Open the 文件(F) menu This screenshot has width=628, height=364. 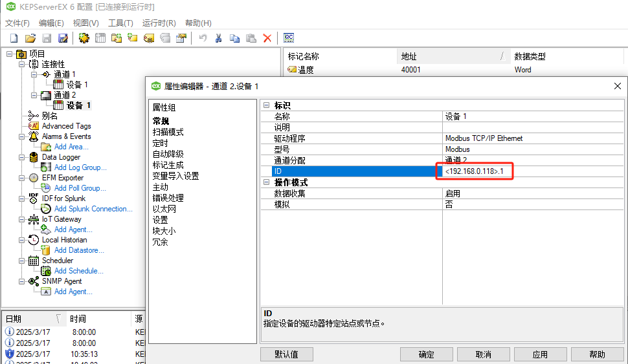coord(17,23)
